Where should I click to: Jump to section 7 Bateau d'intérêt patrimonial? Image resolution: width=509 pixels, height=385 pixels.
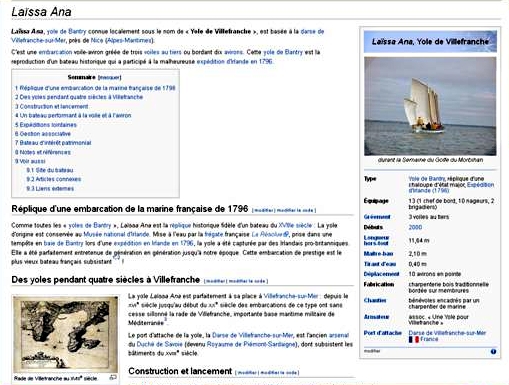53,143
